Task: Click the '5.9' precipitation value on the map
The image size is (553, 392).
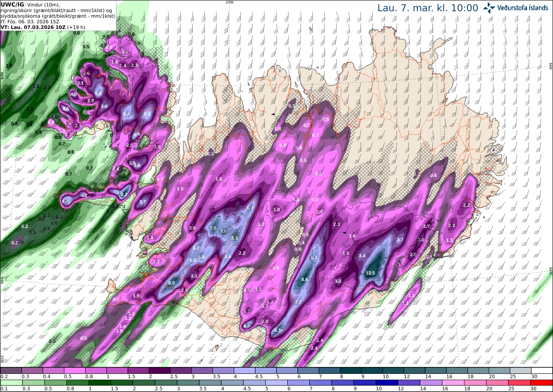Action: (193, 260)
